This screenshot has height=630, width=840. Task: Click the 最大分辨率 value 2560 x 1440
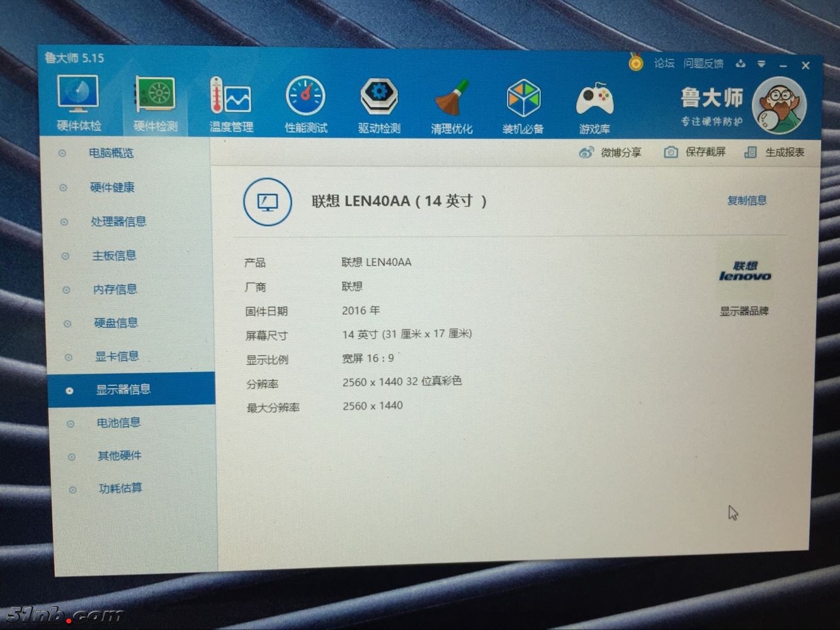pyautogui.click(x=373, y=406)
